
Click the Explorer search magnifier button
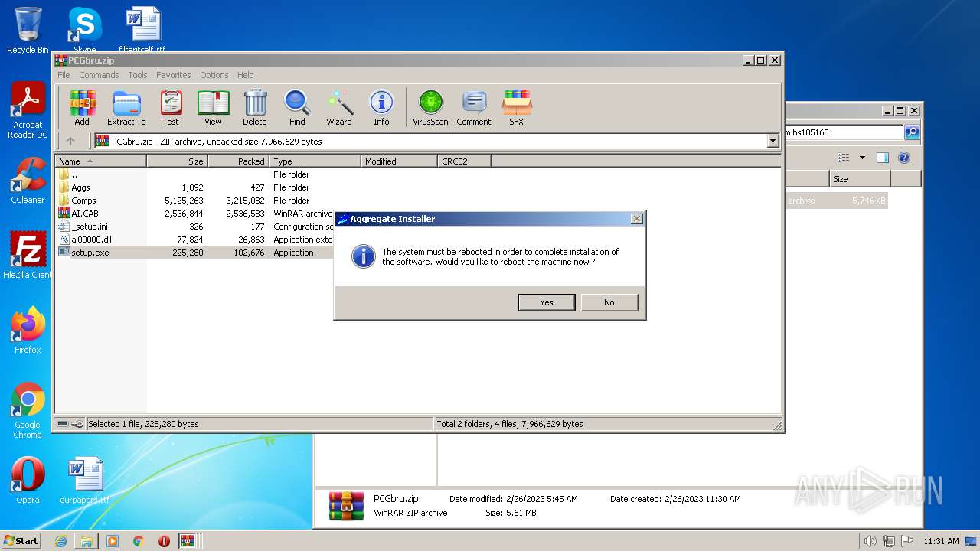click(912, 132)
